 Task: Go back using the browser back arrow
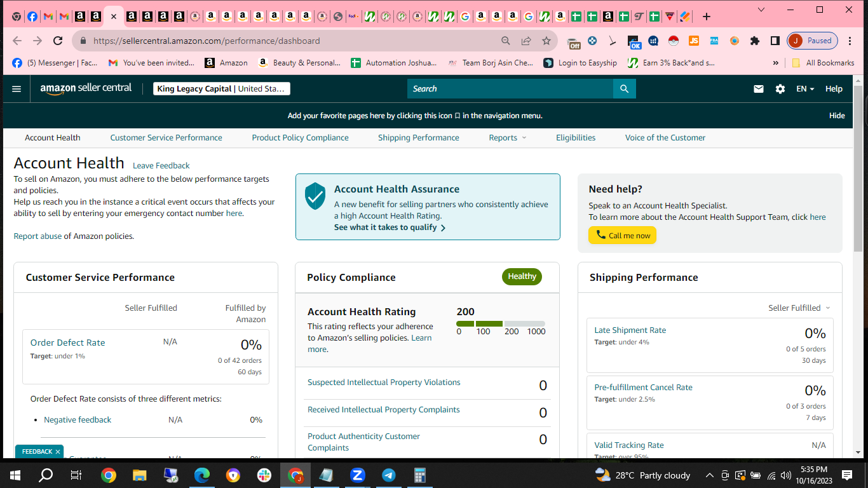point(17,41)
